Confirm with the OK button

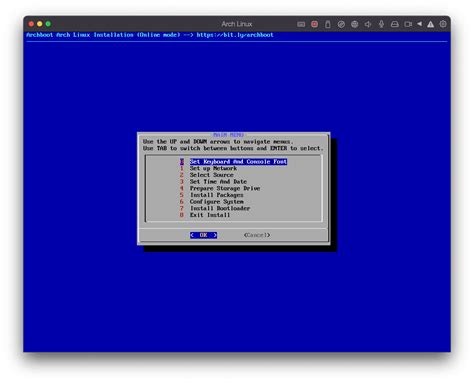point(203,235)
